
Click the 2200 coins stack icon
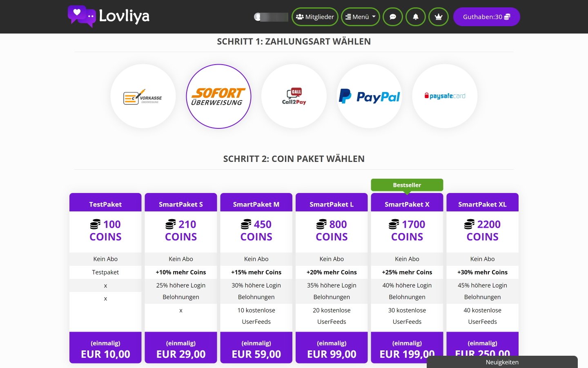click(469, 224)
